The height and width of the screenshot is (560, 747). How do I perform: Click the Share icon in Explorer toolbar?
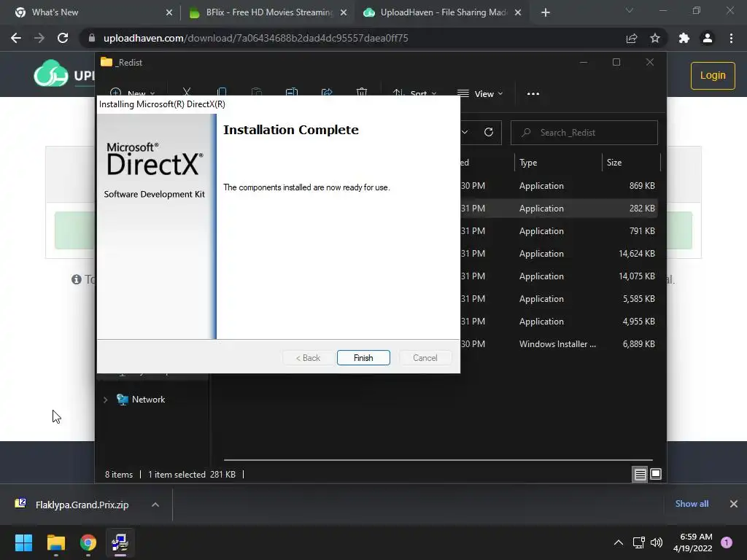tap(327, 92)
